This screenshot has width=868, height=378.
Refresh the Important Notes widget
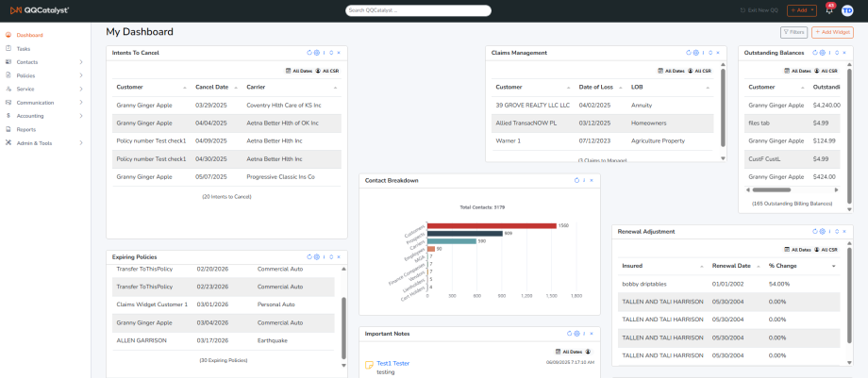pos(570,333)
